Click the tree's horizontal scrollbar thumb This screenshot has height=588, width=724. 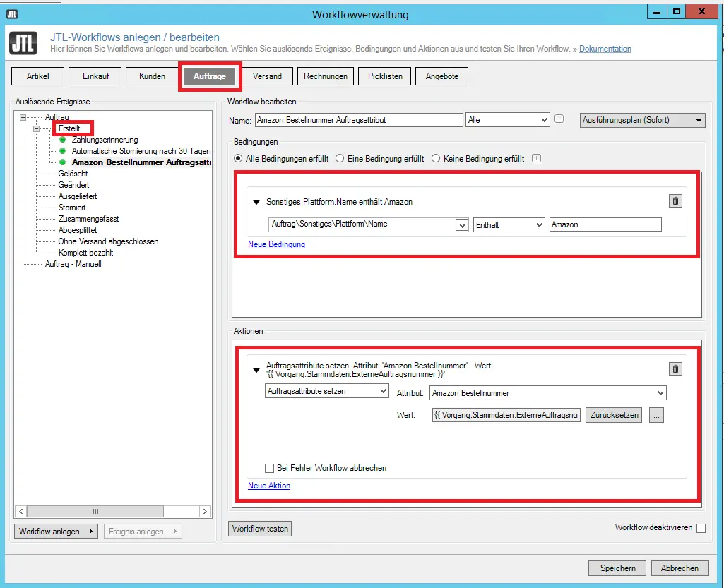click(x=95, y=511)
